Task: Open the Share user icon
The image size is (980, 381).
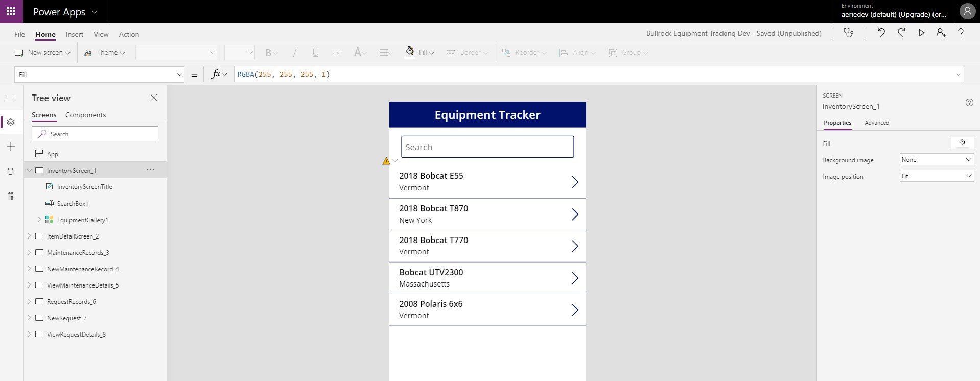Action: pos(941,33)
